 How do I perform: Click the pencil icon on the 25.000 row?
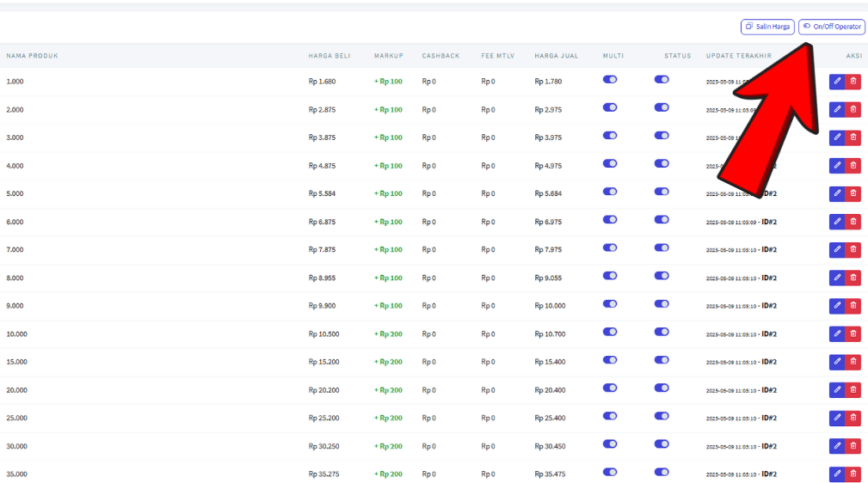click(837, 418)
